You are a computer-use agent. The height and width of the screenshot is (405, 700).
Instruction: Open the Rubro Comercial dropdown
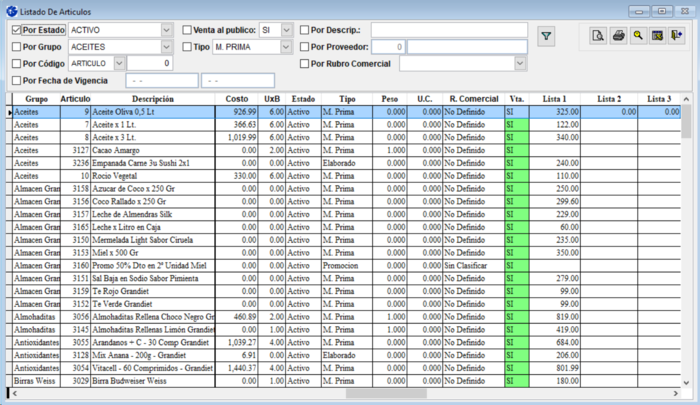(x=520, y=63)
